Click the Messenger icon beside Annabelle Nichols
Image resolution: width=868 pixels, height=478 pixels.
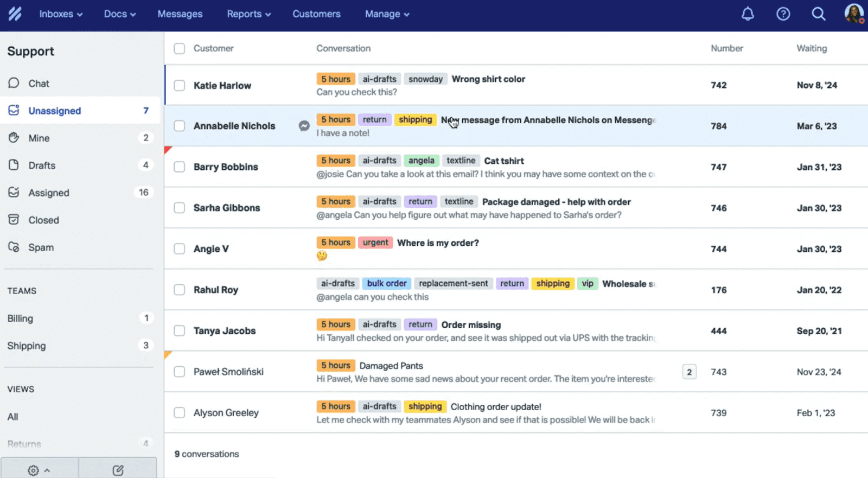[304, 126]
